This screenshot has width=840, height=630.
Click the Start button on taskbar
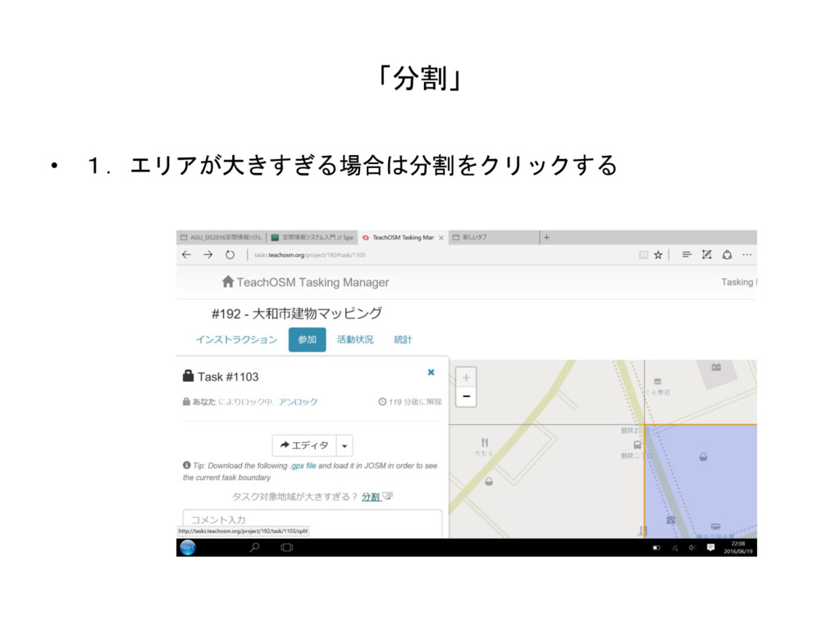coord(188,547)
